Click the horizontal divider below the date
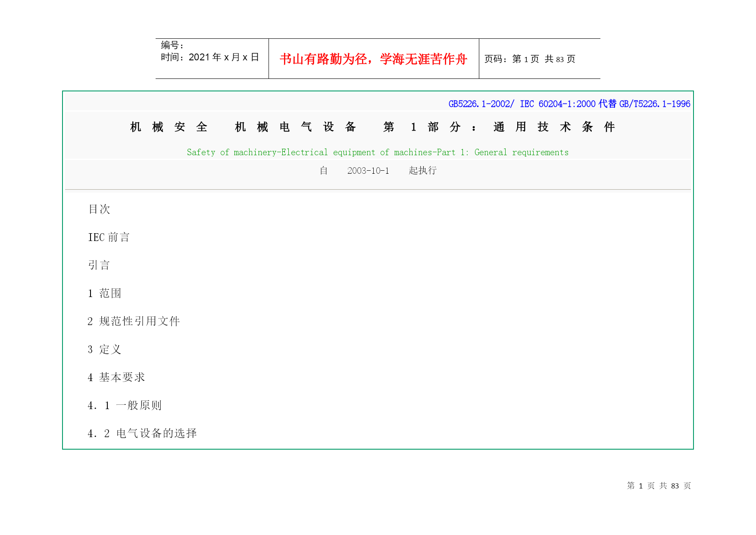This screenshot has height=535, width=756. tap(378, 189)
